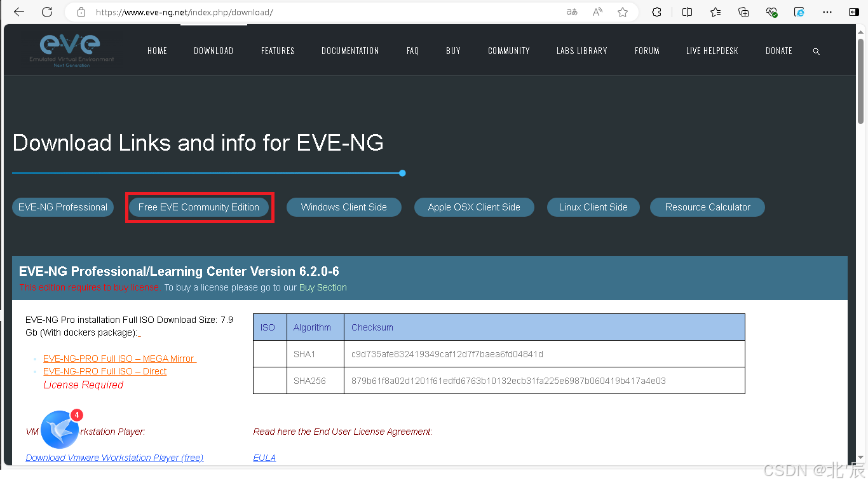Click the EVE-NG Professional Version 6.2.0-6 heading
This screenshot has width=868, height=485.
tap(179, 271)
